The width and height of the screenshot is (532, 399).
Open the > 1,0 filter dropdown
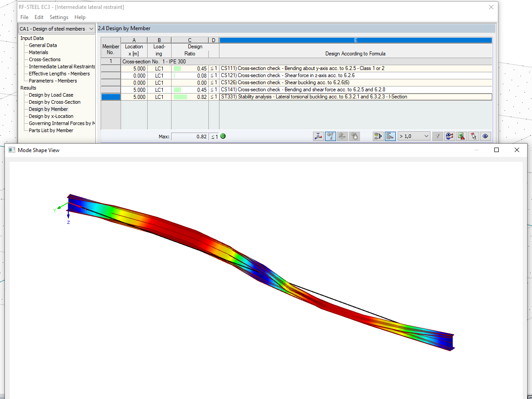pos(414,136)
